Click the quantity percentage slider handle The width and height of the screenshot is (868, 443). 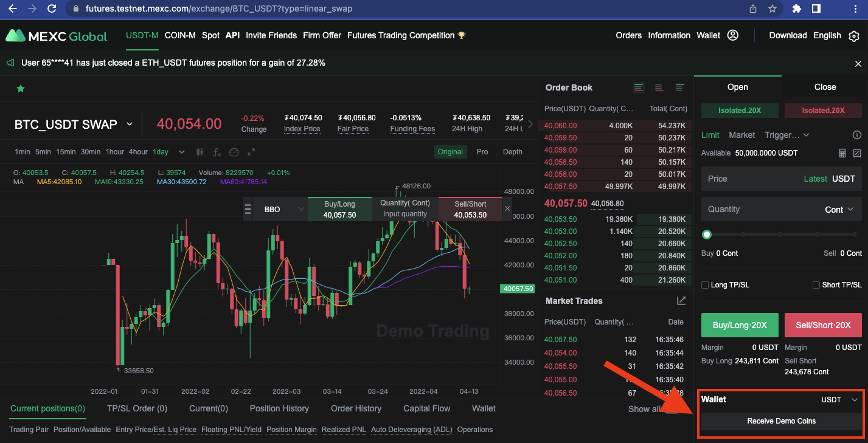tap(707, 234)
